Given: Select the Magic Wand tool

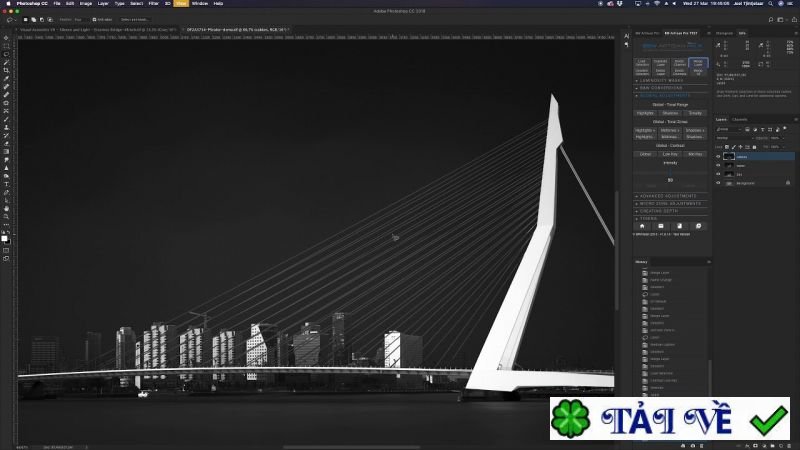Looking at the screenshot, I should [6, 62].
